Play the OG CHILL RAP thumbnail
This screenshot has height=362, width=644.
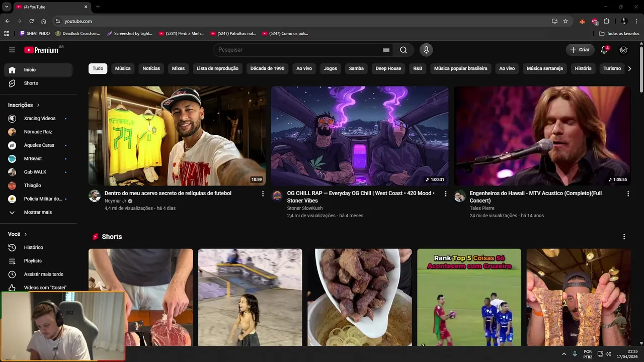pos(360,136)
